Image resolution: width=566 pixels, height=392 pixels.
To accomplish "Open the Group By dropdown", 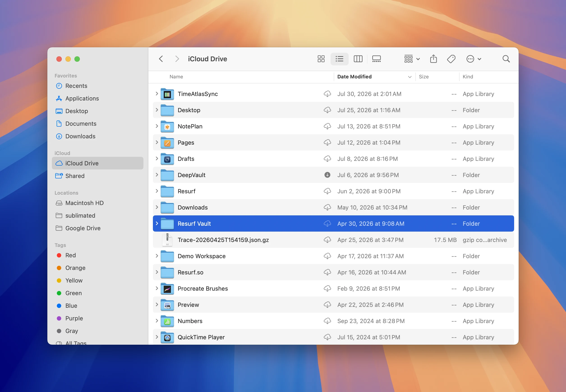I will (x=412, y=59).
